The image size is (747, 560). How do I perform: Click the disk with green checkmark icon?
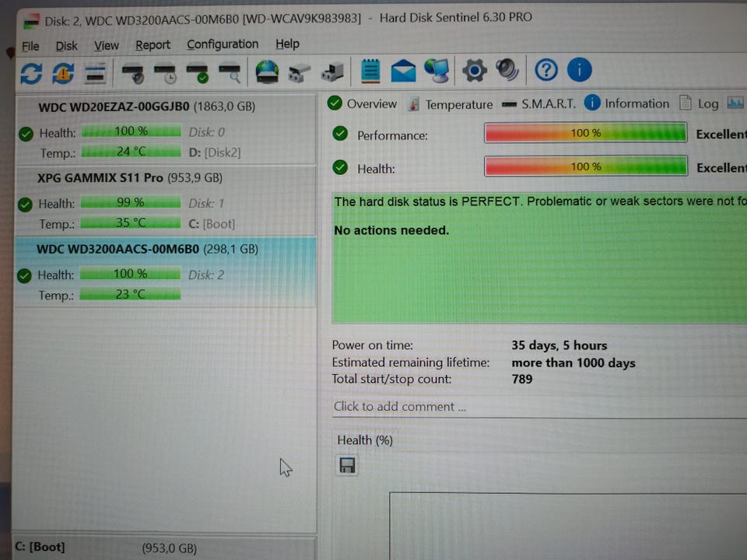[197, 73]
